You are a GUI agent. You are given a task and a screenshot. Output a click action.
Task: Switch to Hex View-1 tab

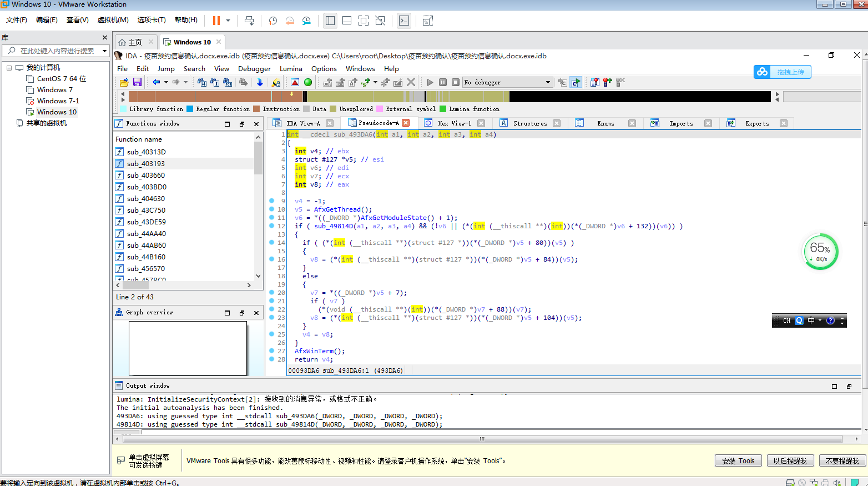(x=454, y=123)
